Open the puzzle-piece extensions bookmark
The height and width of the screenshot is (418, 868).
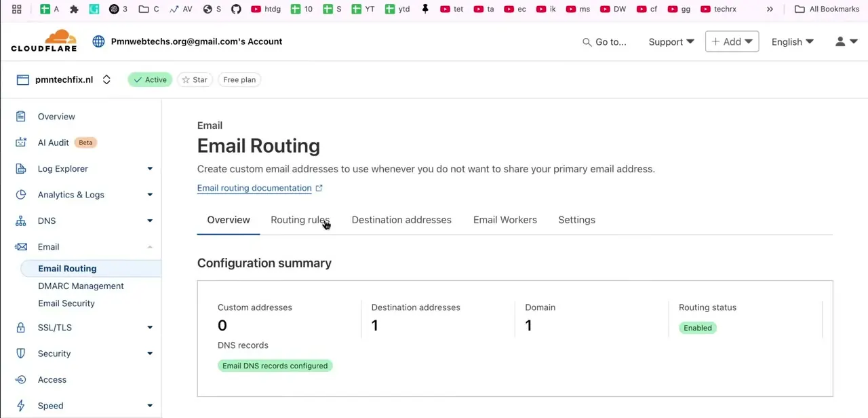[74, 9]
